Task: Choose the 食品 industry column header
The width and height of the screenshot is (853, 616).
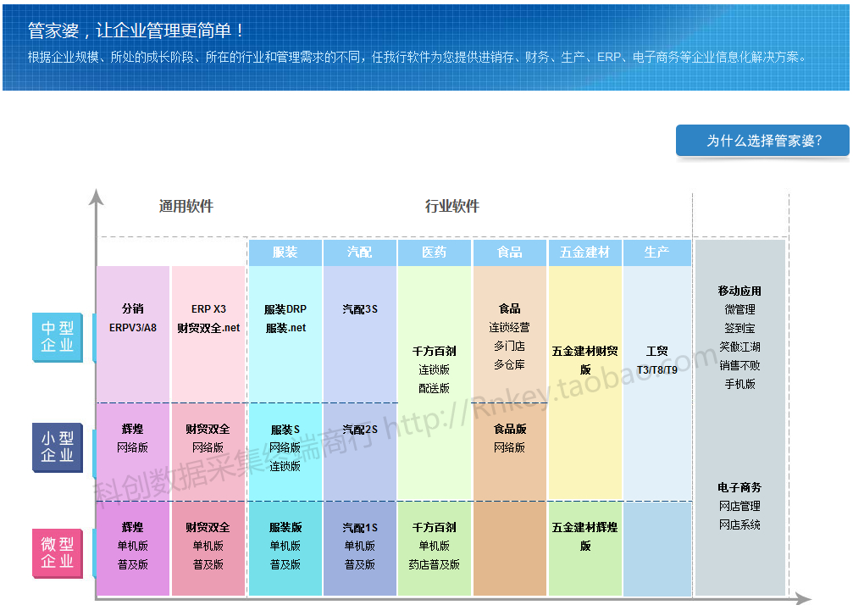Action: tap(509, 253)
